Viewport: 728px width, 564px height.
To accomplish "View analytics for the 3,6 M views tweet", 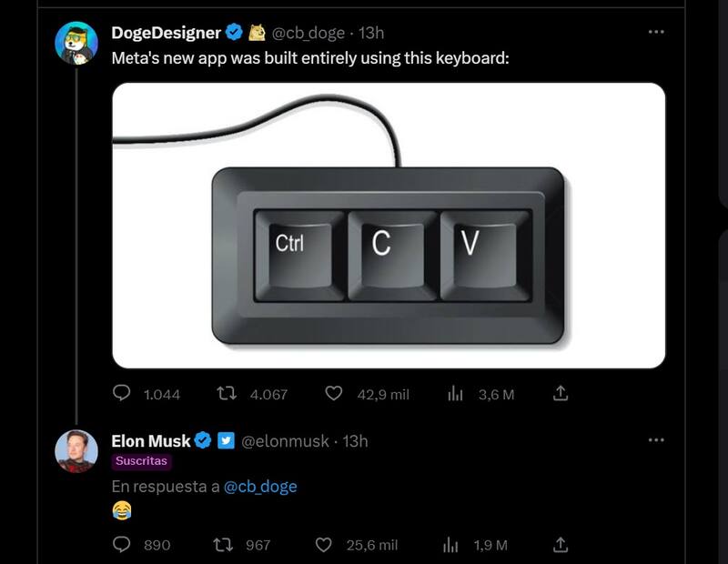I will point(456,394).
